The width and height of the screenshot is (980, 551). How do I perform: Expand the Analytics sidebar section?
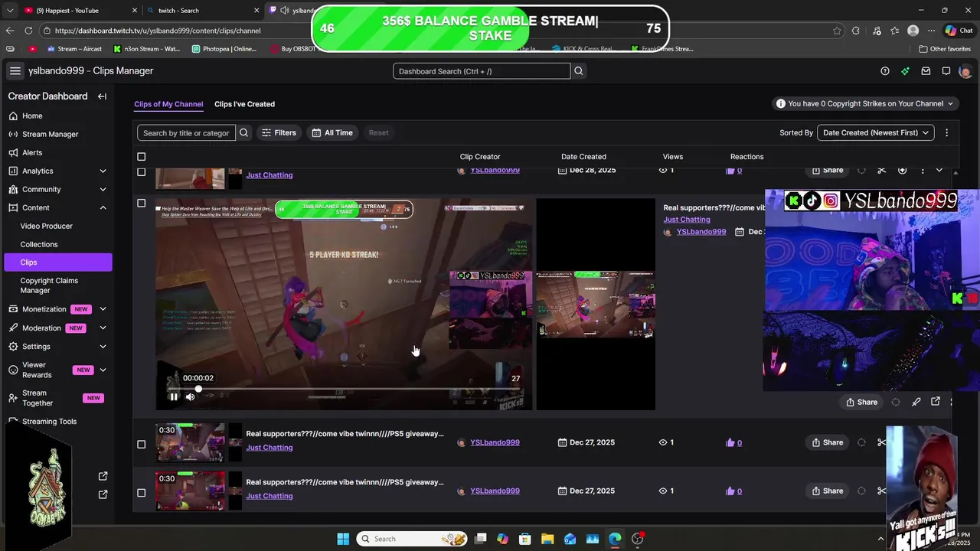point(103,171)
